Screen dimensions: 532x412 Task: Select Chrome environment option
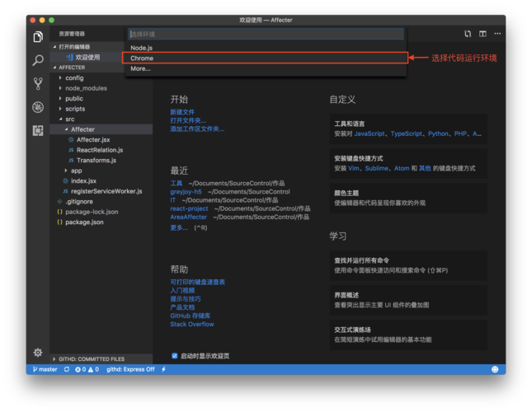(266, 59)
